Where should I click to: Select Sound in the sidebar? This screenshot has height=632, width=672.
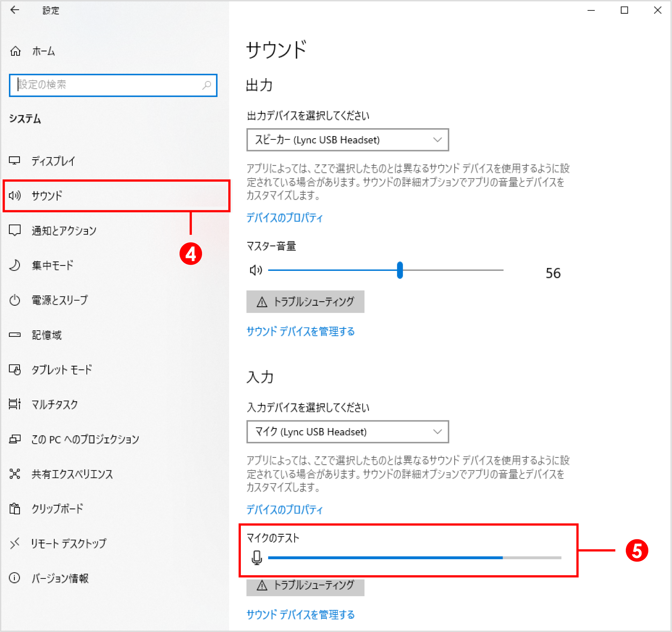click(x=47, y=196)
